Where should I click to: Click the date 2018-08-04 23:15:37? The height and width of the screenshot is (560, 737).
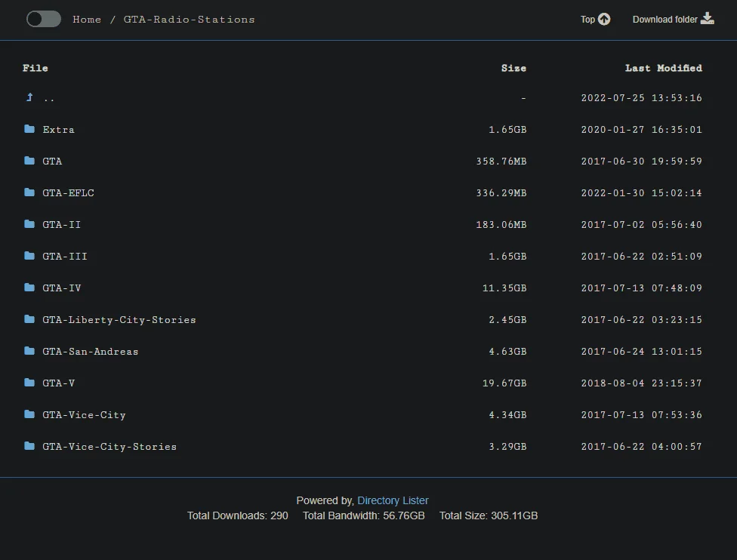[642, 383]
